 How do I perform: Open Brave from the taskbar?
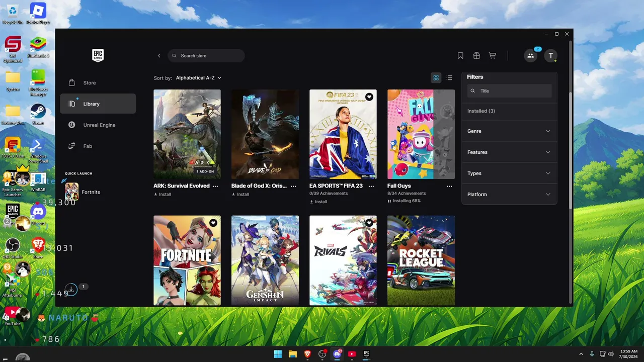pyautogui.click(x=307, y=354)
